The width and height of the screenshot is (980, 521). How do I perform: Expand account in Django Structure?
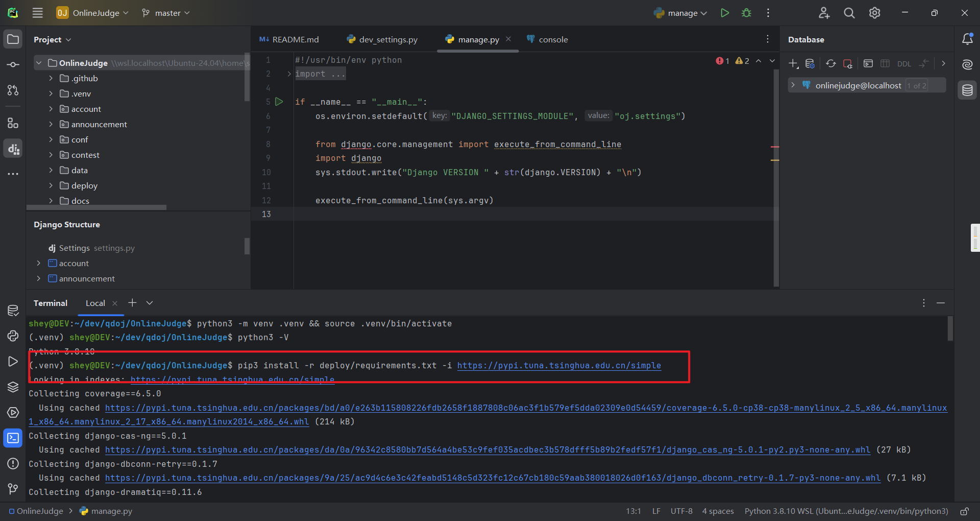pyautogui.click(x=39, y=263)
